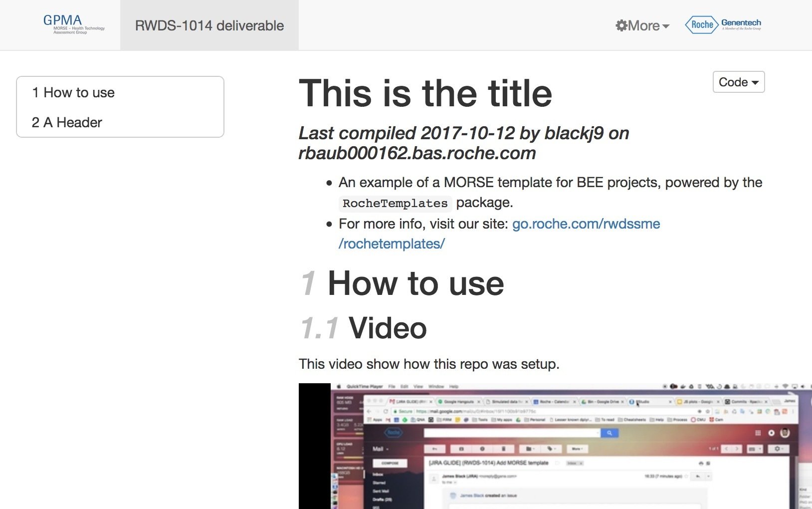The height and width of the screenshot is (509, 812).
Task: Click COMPOSE button shown in the video
Action: pos(390,463)
